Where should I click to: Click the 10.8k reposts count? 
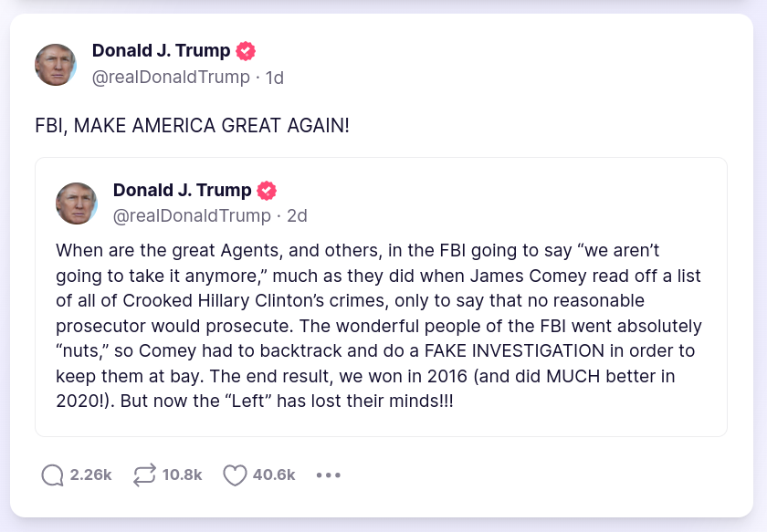click(x=182, y=475)
